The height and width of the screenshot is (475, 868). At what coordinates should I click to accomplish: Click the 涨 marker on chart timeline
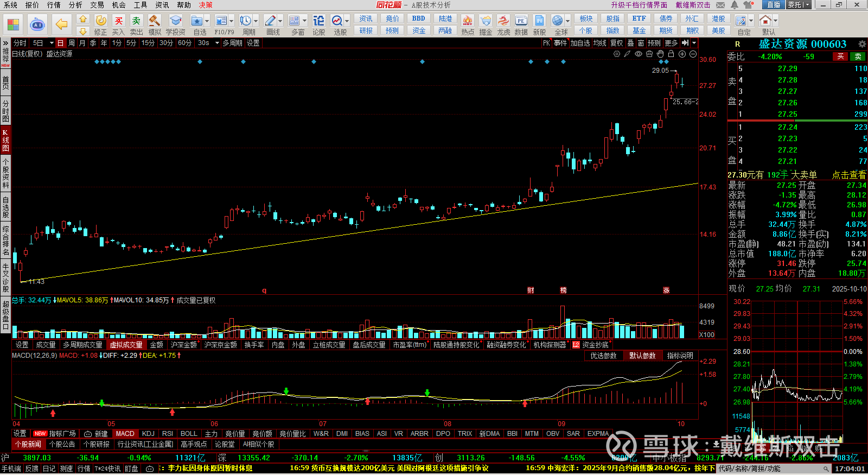[666, 290]
